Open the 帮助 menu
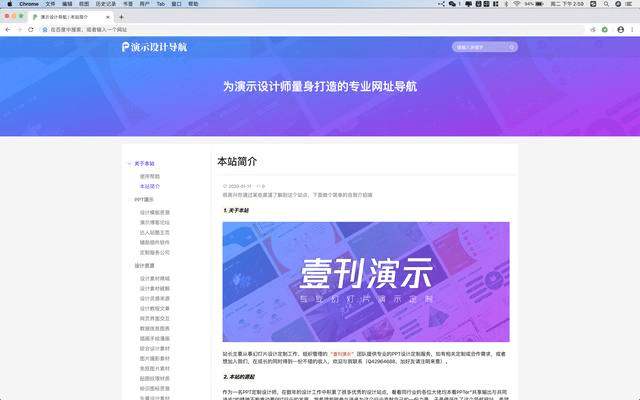 [x=193, y=4]
